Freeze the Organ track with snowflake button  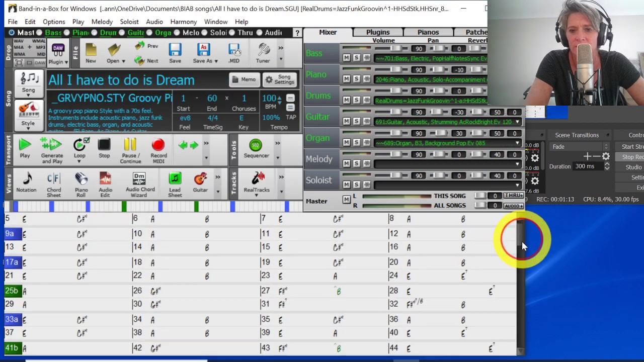coord(367,142)
